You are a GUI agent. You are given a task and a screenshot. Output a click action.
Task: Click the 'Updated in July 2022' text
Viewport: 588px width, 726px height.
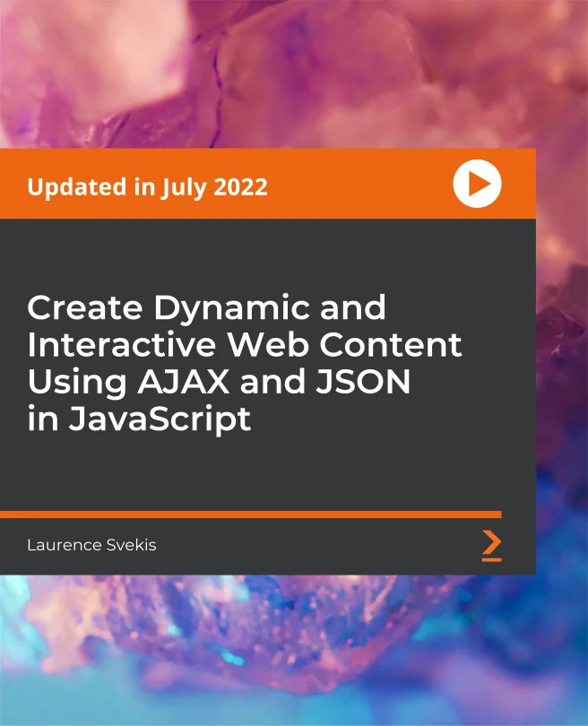pos(147,187)
